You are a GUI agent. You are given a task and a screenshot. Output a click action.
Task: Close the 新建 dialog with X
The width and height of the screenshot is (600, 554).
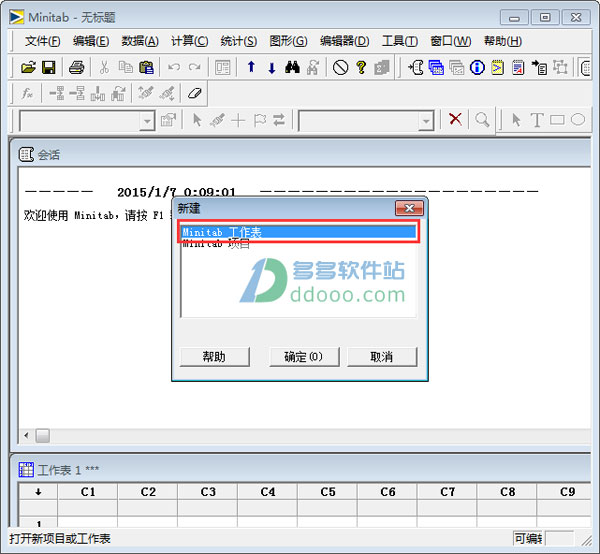(x=409, y=208)
